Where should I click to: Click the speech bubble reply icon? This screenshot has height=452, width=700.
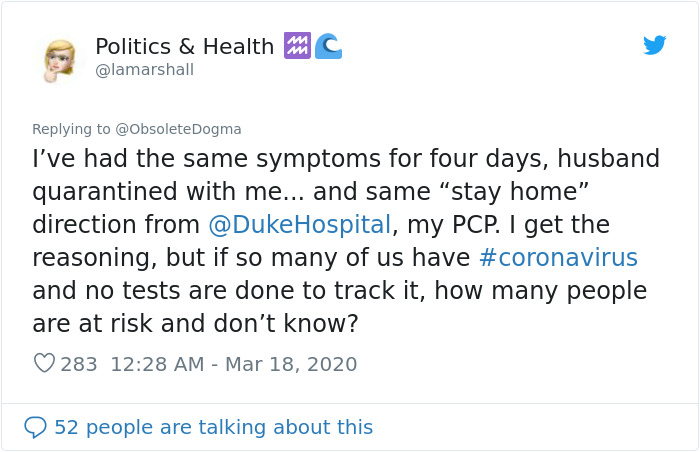35,427
